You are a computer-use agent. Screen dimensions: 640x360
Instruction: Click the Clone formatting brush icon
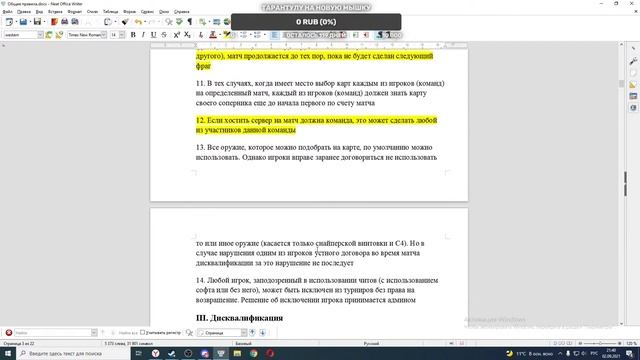125,22
